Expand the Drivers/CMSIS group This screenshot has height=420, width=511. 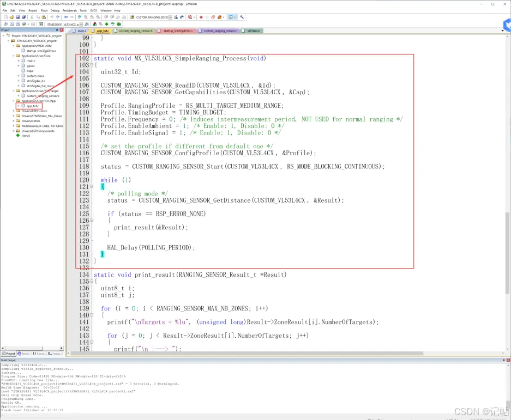pos(14,121)
